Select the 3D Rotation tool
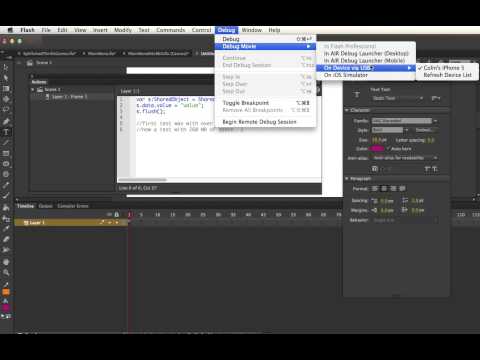This screenshot has width=480, height=360. pos(6,99)
